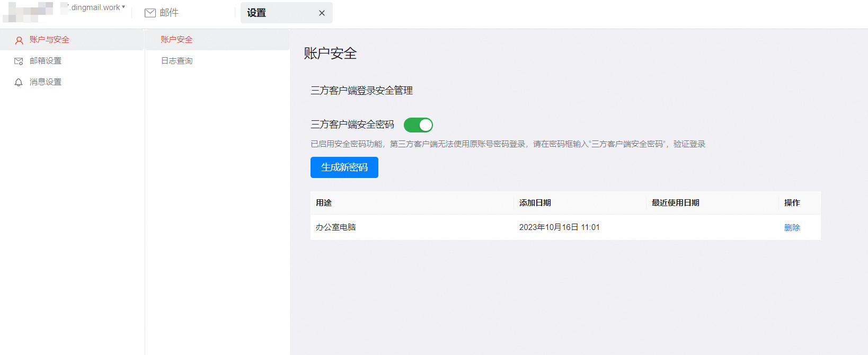
Task: Click the 账户安全 page heading
Action: coord(330,54)
